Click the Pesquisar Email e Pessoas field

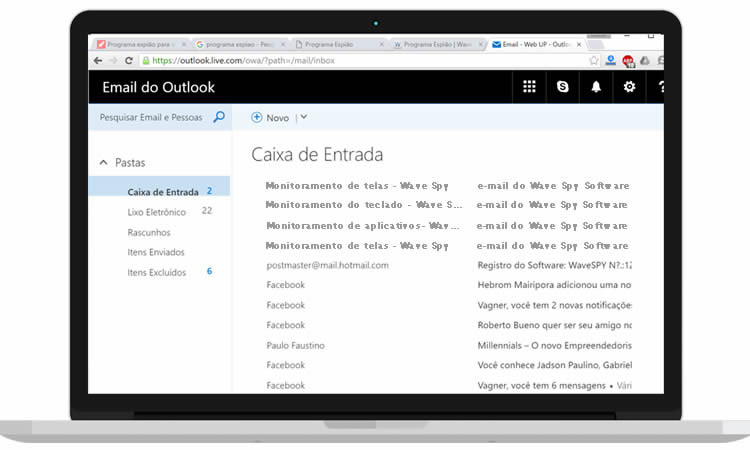[150, 117]
